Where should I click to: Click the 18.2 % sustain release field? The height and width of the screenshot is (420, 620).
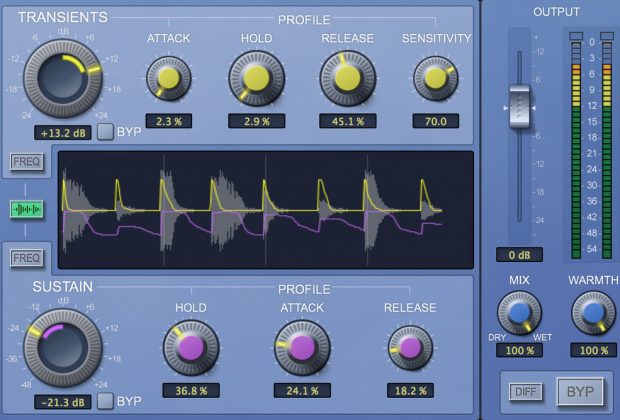[410, 391]
